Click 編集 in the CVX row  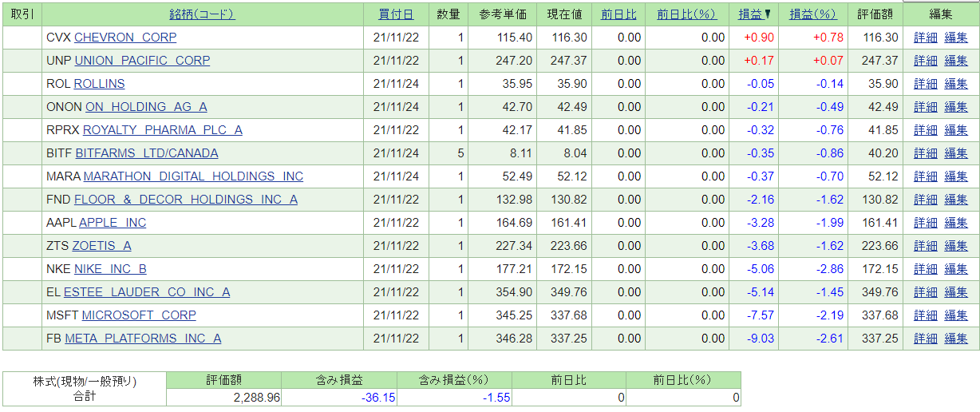click(x=956, y=38)
